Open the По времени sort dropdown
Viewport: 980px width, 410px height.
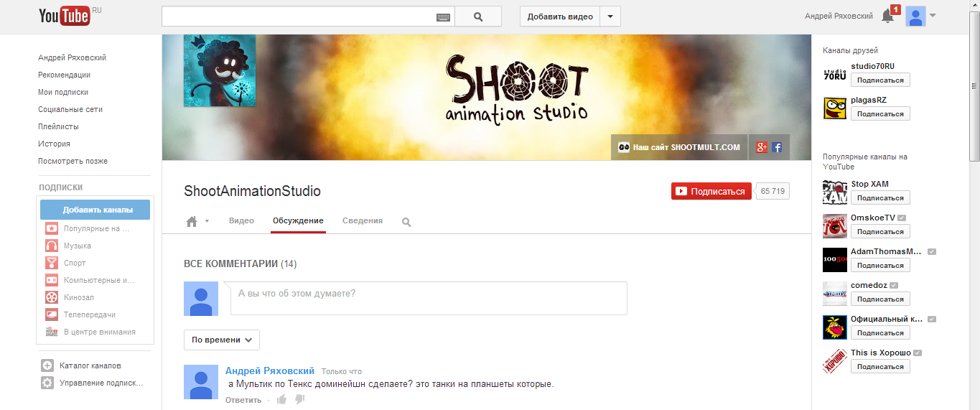pyautogui.click(x=222, y=340)
